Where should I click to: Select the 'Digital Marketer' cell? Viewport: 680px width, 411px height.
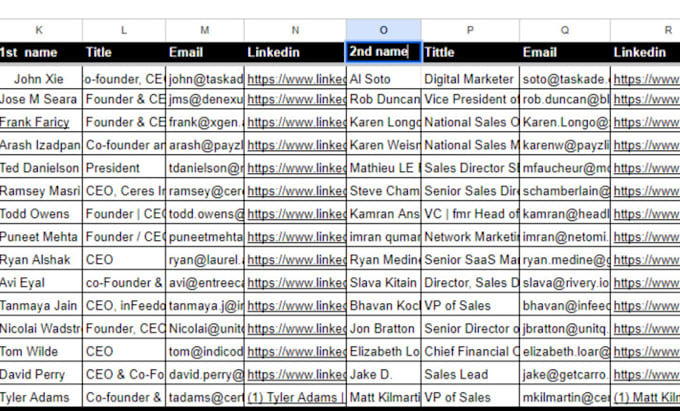(x=470, y=78)
